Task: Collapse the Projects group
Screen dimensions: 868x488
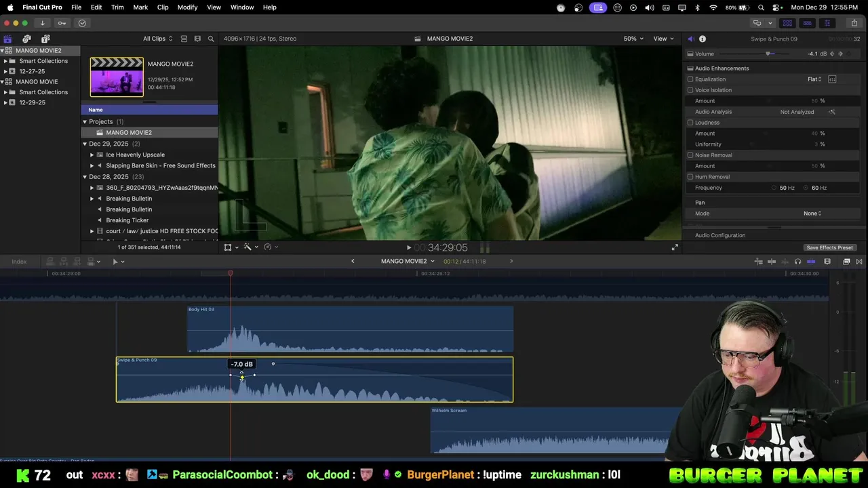Action: (85, 122)
